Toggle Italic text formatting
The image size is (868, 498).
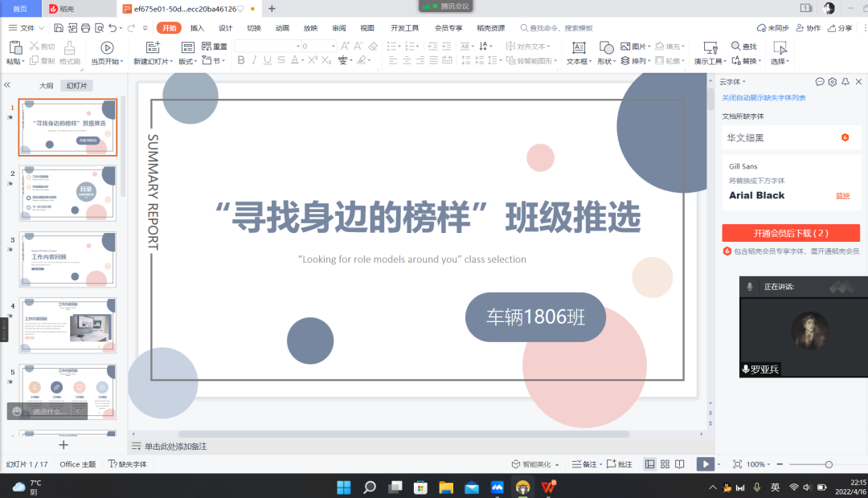tap(255, 60)
